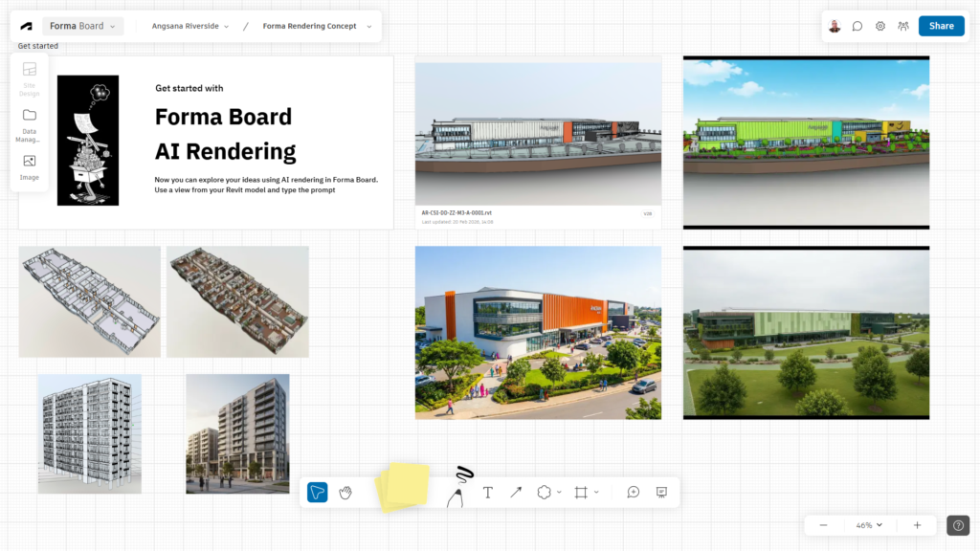Select the Text tool

tap(488, 493)
